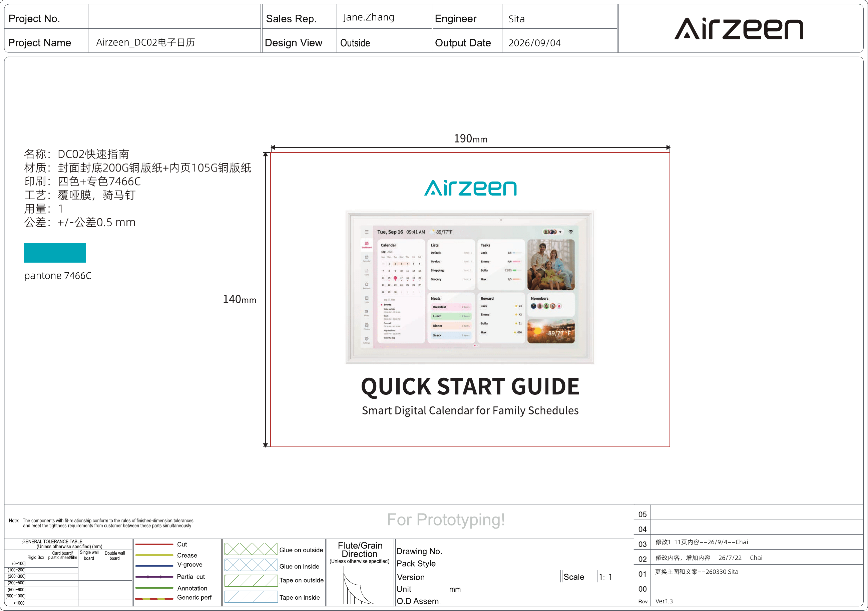Viewport: 868px width, 611px height.
Task: Click the 140mm height dimension label
Action: tap(240, 299)
